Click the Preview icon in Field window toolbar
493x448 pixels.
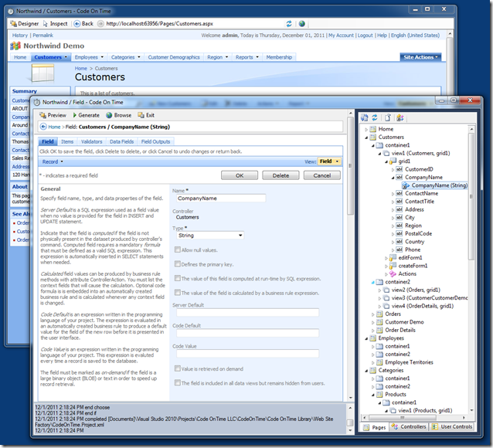(42, 115)
